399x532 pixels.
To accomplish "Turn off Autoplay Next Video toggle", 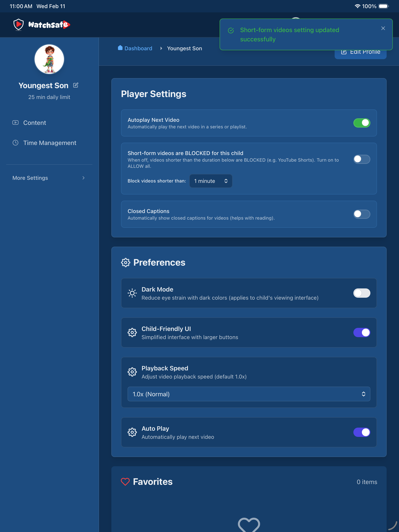I will tap(362, 123).
